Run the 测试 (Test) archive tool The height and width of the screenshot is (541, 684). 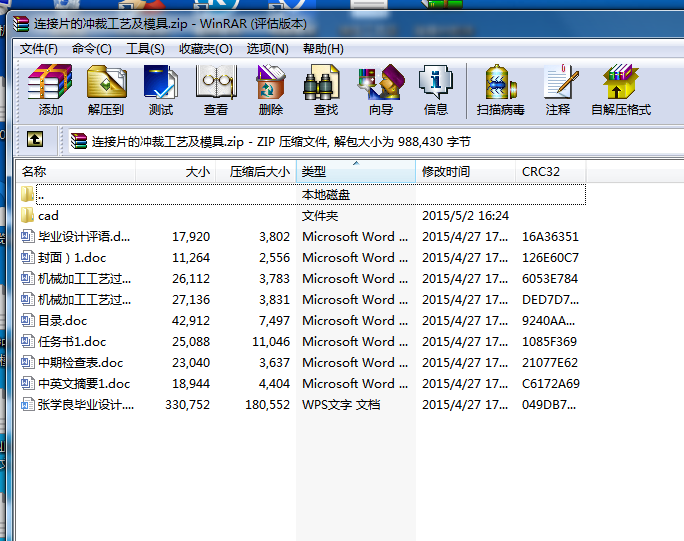pyautogui.click(x=160, y=90)
